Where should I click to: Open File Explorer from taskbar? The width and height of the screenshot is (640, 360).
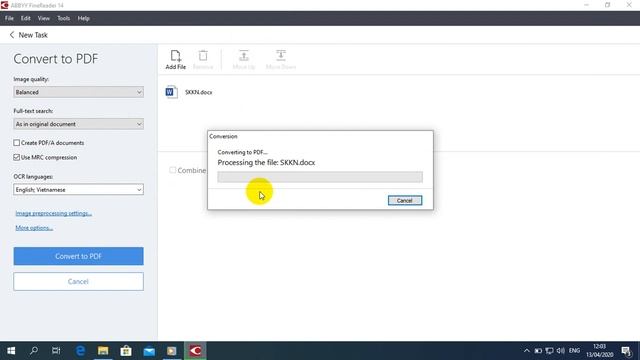[103, 351]
